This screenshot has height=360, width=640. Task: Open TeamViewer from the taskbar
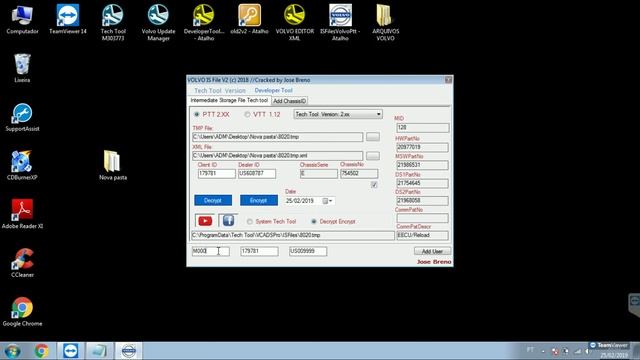(x=71, y=351)
